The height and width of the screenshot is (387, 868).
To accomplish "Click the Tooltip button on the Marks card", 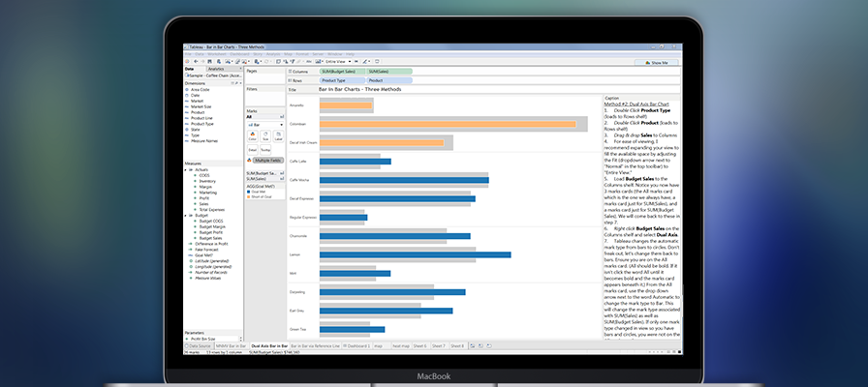I will point(265,149).
